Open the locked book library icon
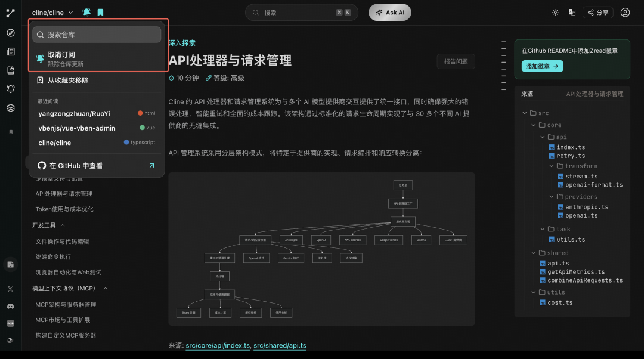The width and height of the screenshot is (644, 359). tap(11, 70)
